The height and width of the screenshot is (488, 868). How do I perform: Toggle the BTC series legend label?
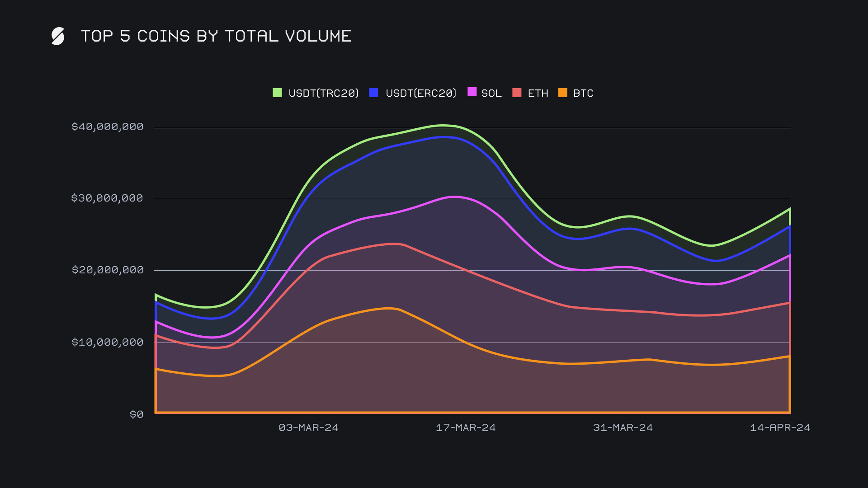(583, 93)
